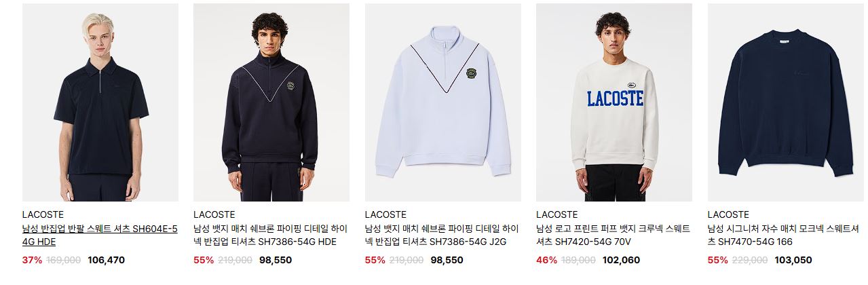Open product title SH7386-54G J2G
868x285 pixels.
[x=442, y=235]
